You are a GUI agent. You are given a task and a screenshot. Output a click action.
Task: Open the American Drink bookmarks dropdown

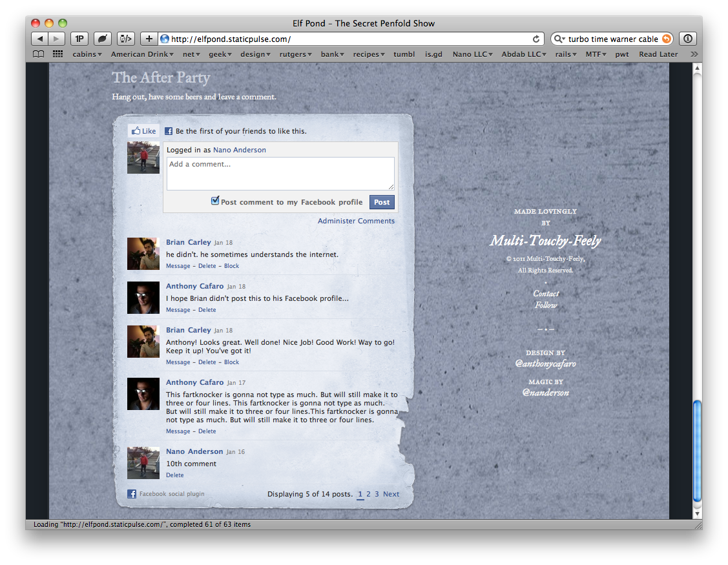pos(142,54)
